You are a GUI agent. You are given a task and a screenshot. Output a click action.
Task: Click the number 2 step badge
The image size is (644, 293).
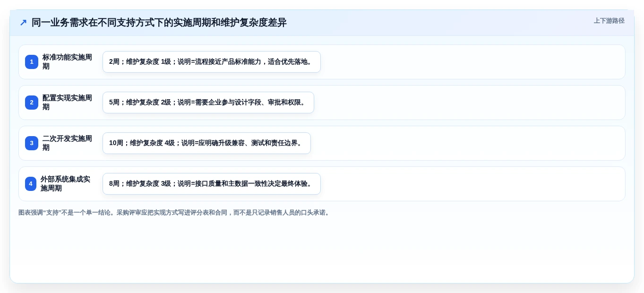pyautogui.click(x=32, y=103)
